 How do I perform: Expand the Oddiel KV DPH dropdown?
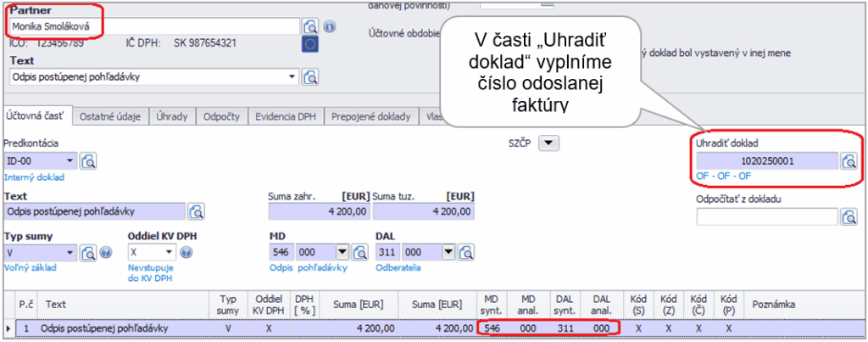[169, 252]
